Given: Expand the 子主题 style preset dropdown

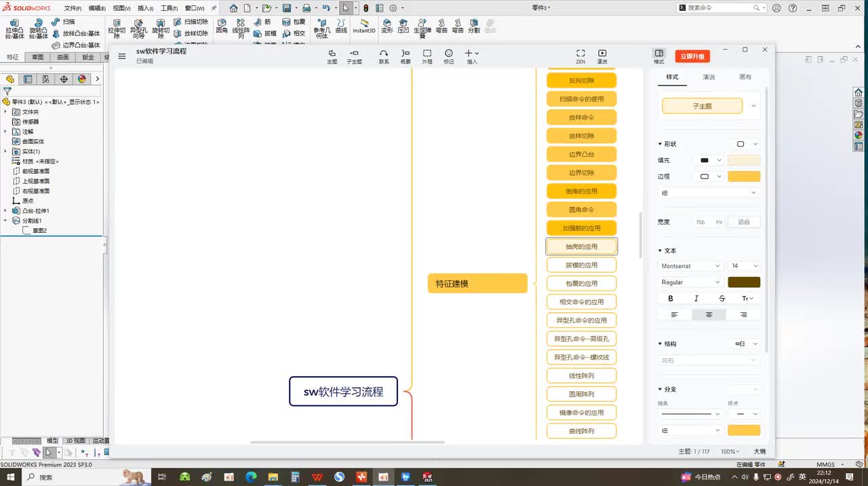Looking at the screenshot, I should coord(753,106).
